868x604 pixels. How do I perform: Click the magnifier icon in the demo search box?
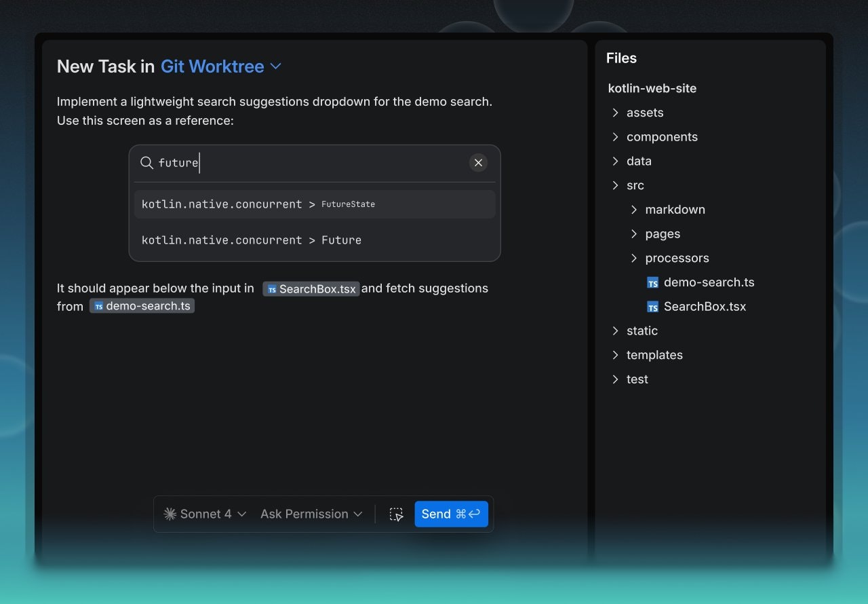pos(146,163)
